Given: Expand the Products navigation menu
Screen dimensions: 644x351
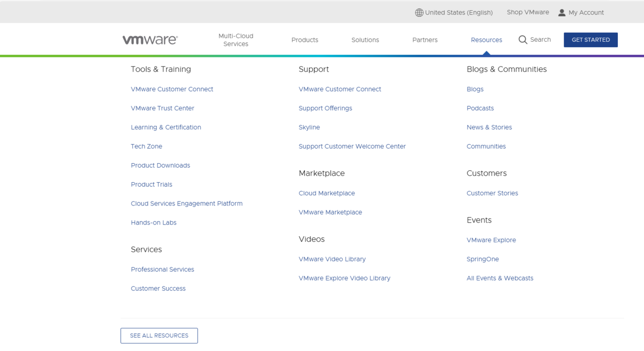Looking at the screenshot, I should click(304, 40).
